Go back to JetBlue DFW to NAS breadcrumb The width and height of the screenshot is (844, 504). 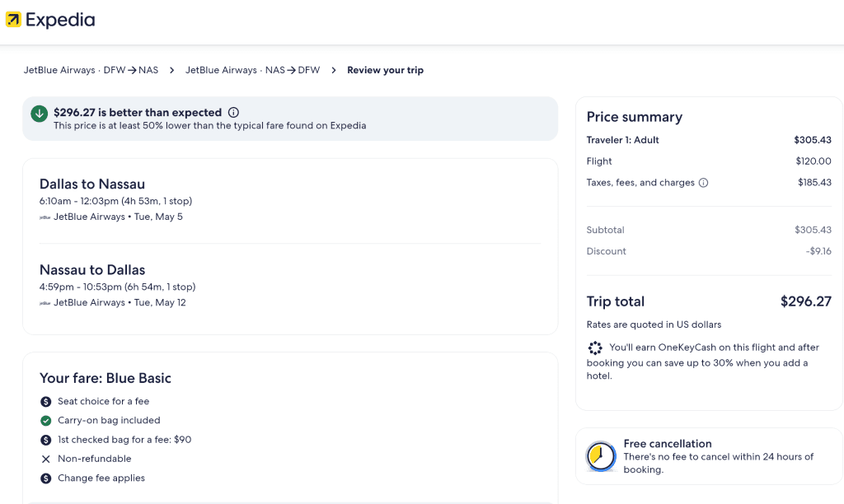coord(91,71)
